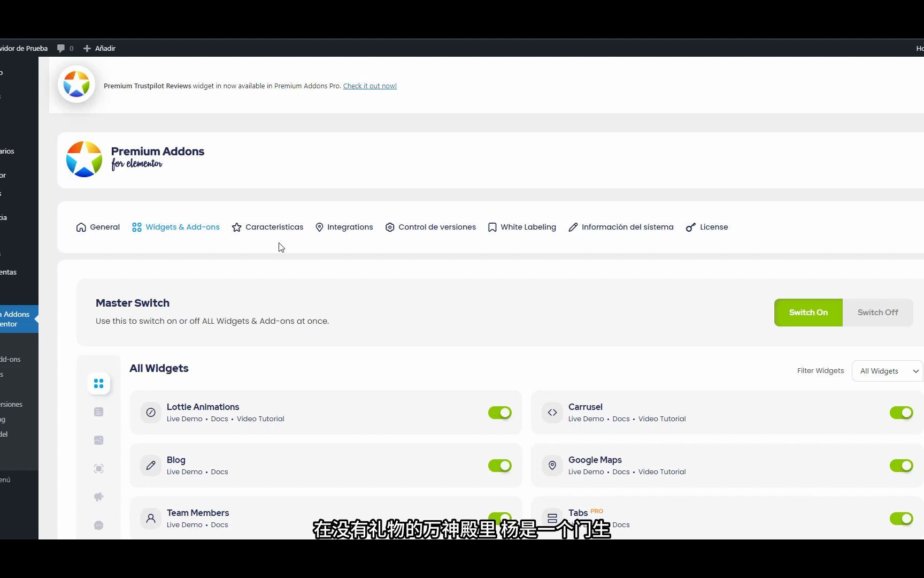Click the active Switch On button
The height and width of the screenshot is (578, 924).
pyautogui.click(x=808, y=312)
